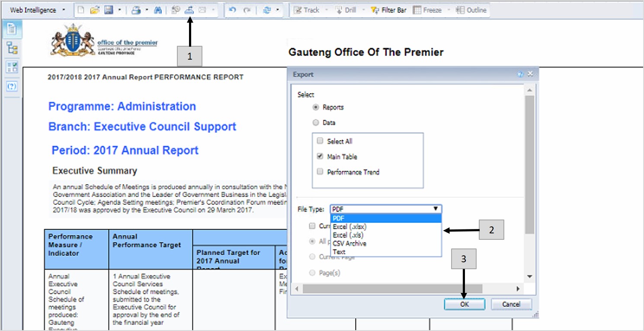Toggle the Filter Bar
The image size is (644, 331).
click(388, 10)
